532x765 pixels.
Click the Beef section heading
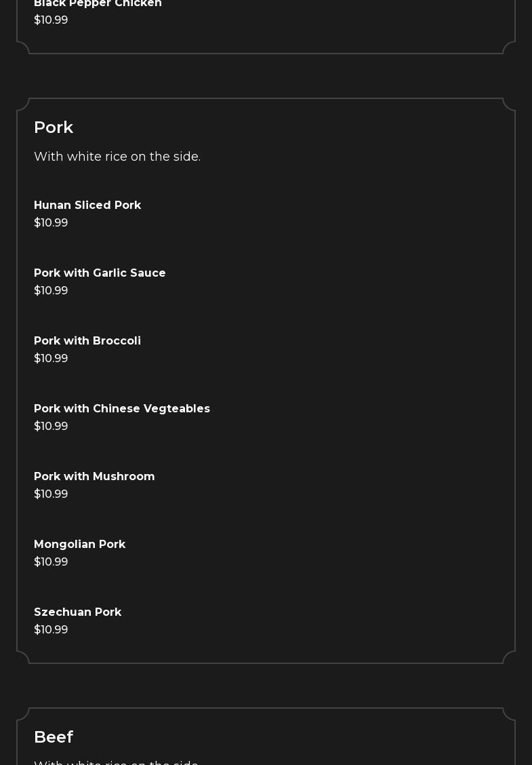pos(54,737)
